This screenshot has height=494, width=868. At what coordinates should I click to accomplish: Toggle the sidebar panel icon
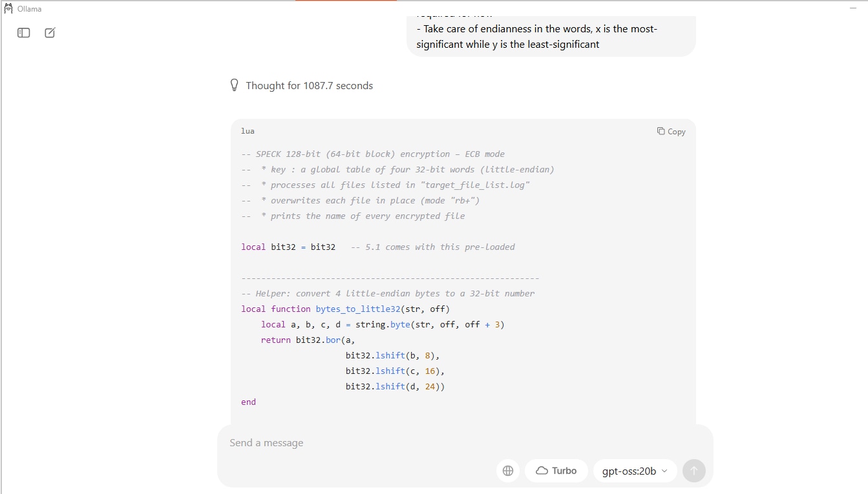click(x=24, y=33)
